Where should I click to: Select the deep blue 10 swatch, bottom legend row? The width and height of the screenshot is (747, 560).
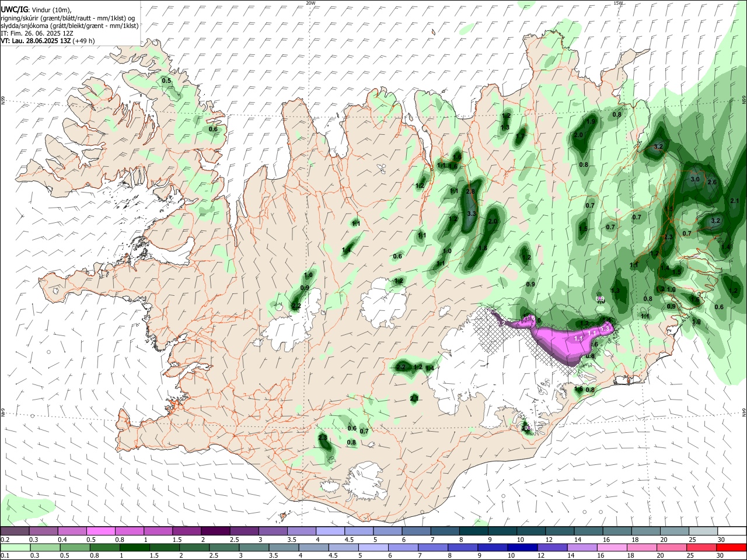coord(521,548)
